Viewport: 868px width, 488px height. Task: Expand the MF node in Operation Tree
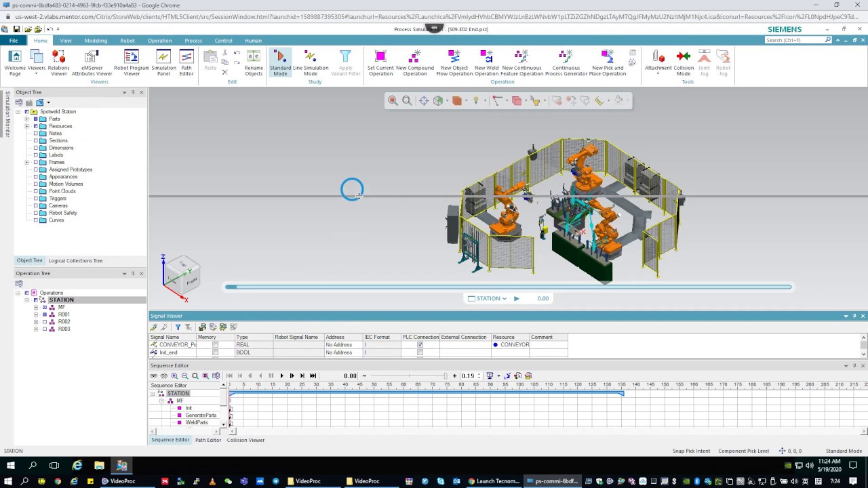coord(36,307)
